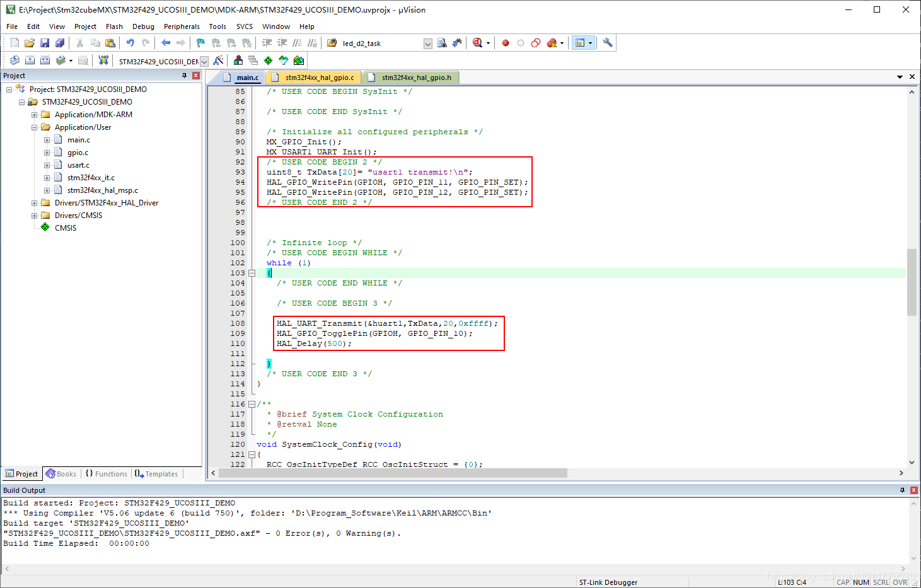Switch to the Books panel tab
Viewport: 921px width, 588px height.
61,474
